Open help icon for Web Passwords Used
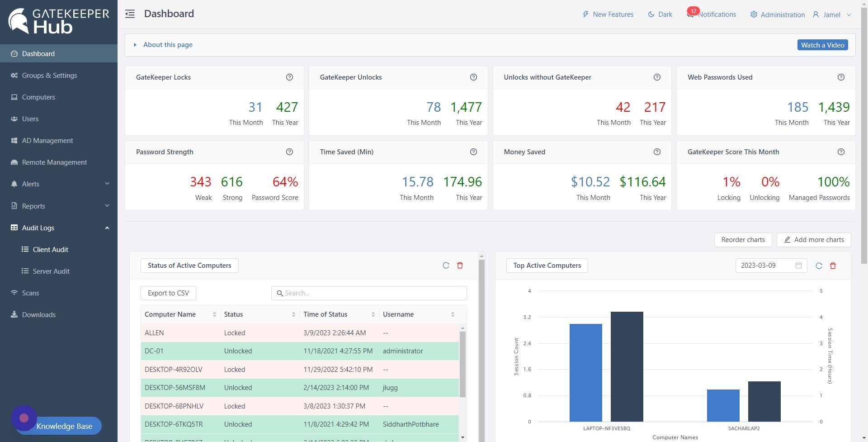Image resolution: width=868 pixels, height=442 pixels. tap(841, 77)
